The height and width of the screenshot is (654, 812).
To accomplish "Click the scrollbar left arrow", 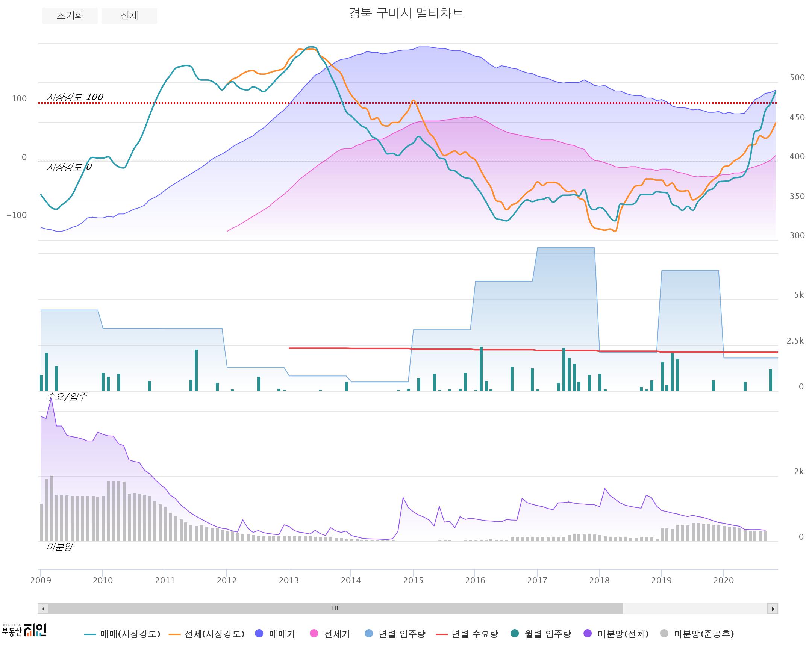I will click(x=43, y=609).
